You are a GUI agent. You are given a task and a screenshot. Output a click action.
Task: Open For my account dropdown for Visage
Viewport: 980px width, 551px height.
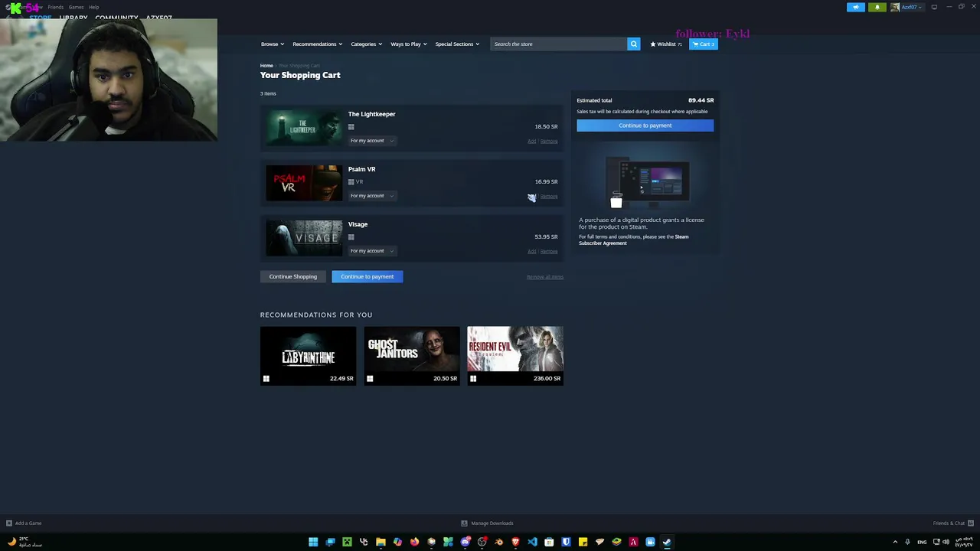[x=372, y=251]
